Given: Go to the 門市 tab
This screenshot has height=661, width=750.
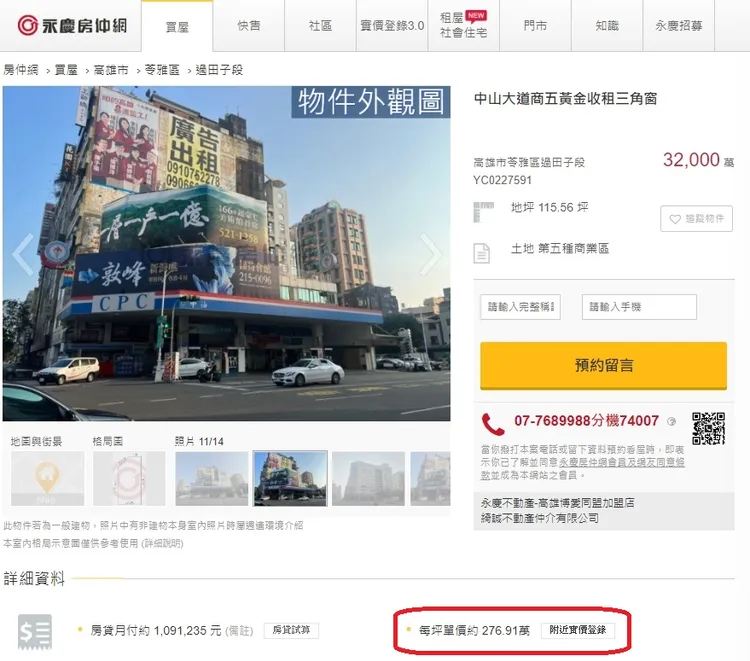Looking at the screenshot, I should tap(535, 25).
